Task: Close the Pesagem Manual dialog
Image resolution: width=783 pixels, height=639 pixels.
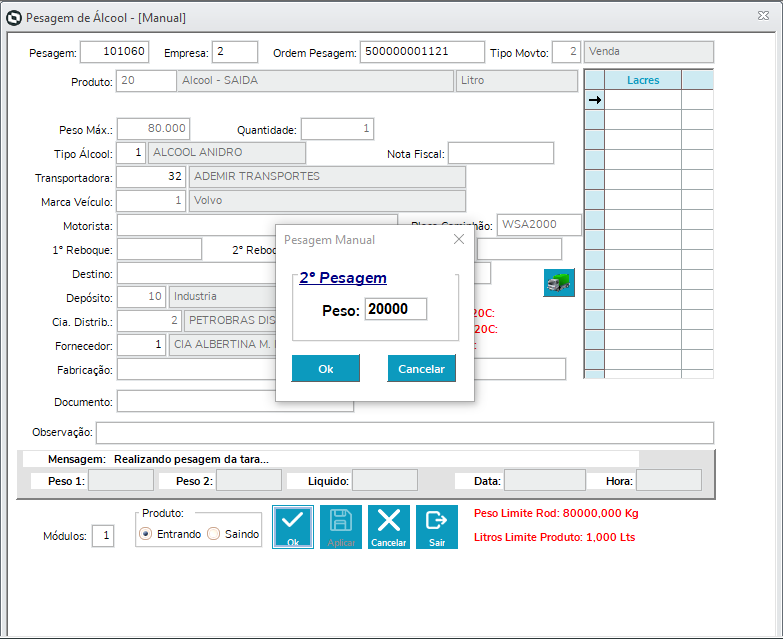Action: (x=459, y=239)
